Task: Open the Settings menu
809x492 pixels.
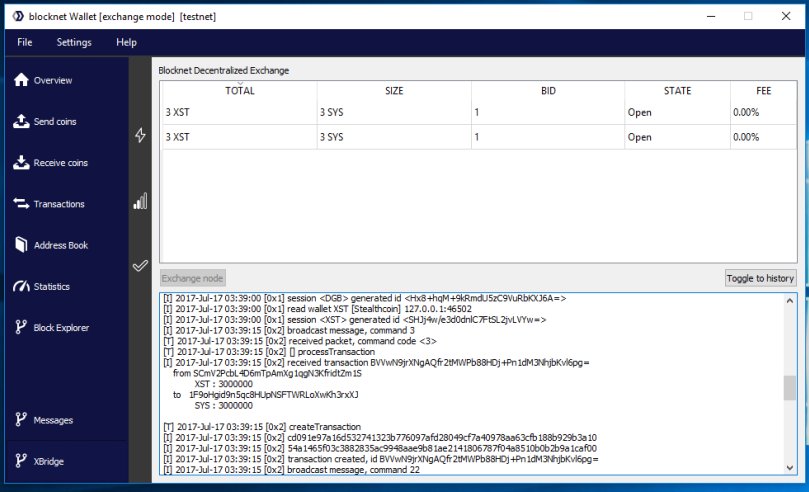Action: [x=74, y=42]
